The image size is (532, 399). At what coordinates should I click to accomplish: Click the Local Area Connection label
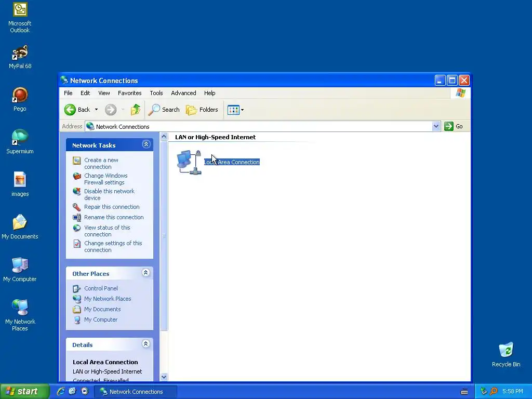point(232,162)
